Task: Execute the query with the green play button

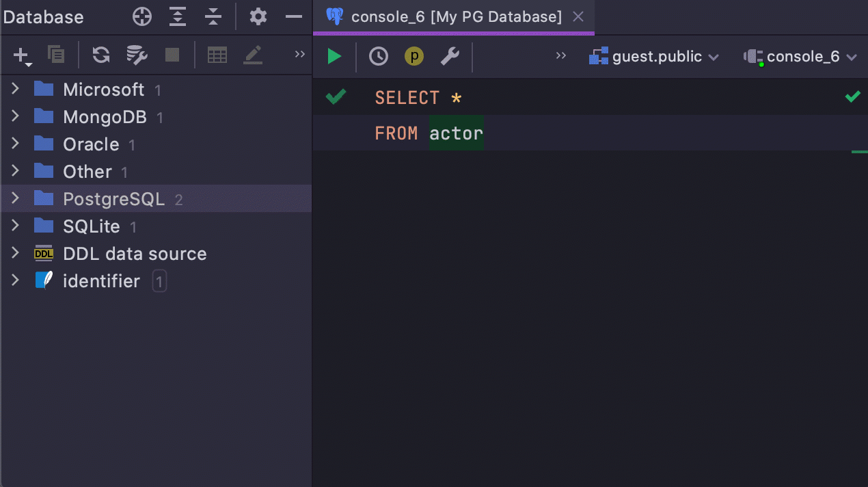Action: (x=334, y=56)
